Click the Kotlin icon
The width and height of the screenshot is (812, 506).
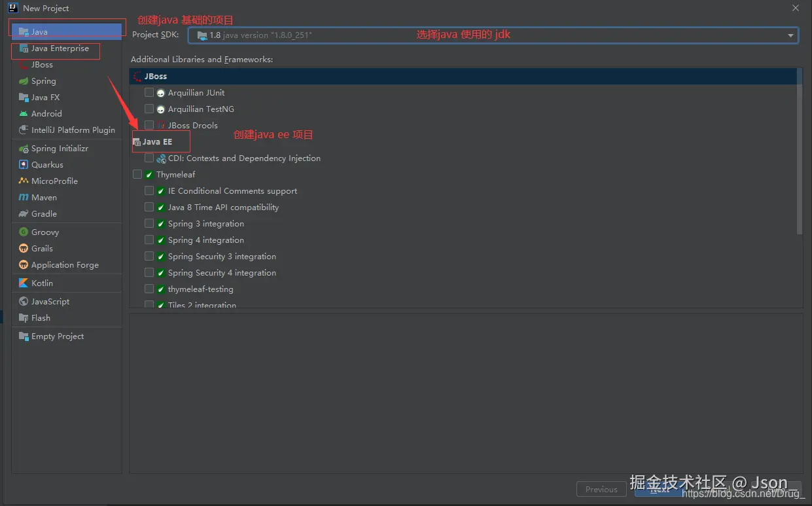coord(24,283)
